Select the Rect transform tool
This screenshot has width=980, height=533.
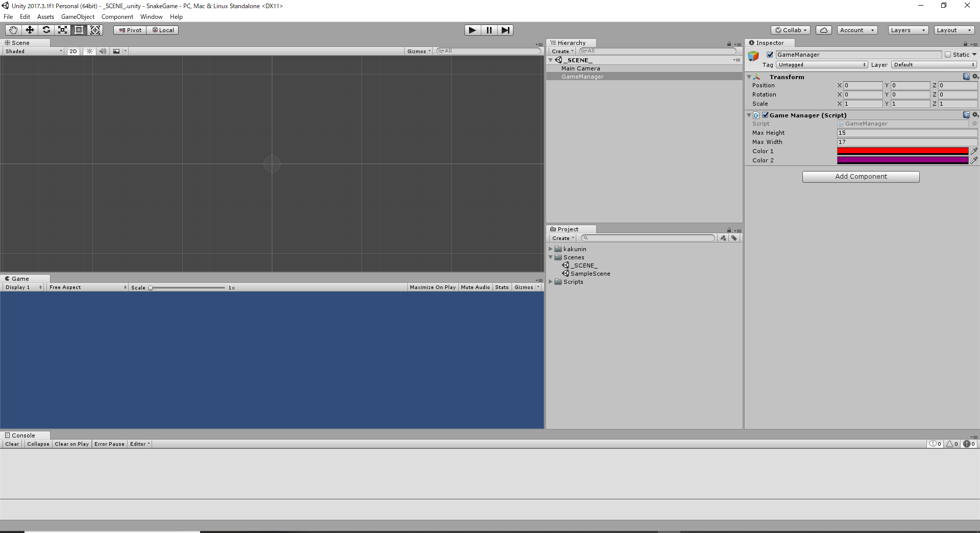coord(79,30)
